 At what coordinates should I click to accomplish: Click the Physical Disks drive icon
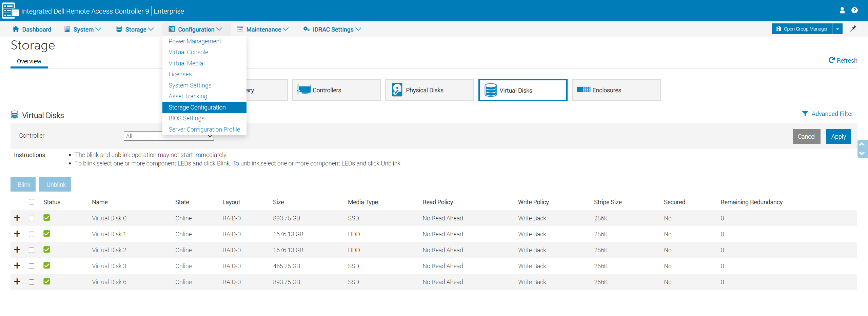(x=397, y=90)
